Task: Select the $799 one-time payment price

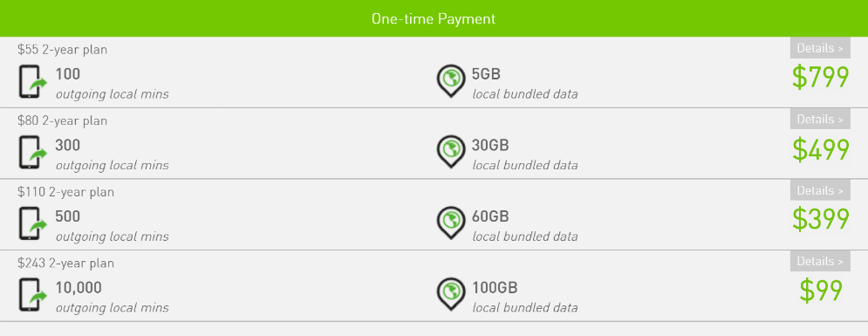Action: [820, 78]
